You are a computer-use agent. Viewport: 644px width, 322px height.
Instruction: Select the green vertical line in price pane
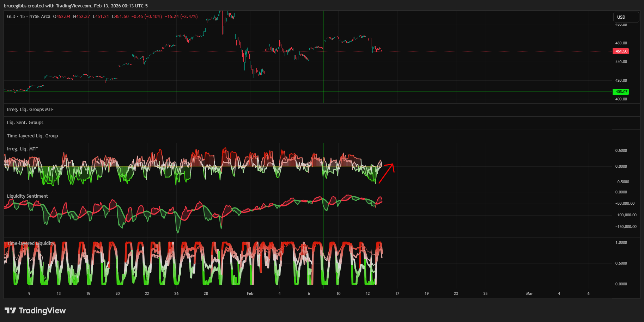tap(323, 70)
